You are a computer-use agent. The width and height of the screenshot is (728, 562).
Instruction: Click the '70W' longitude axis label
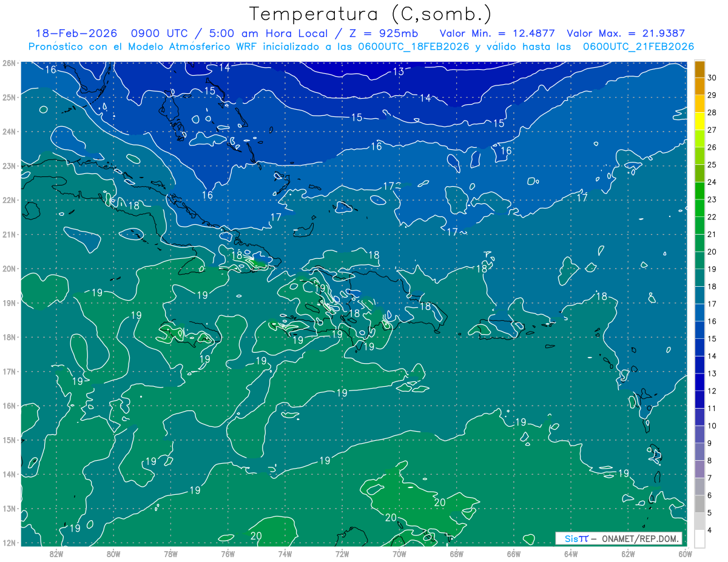(399, 554)
